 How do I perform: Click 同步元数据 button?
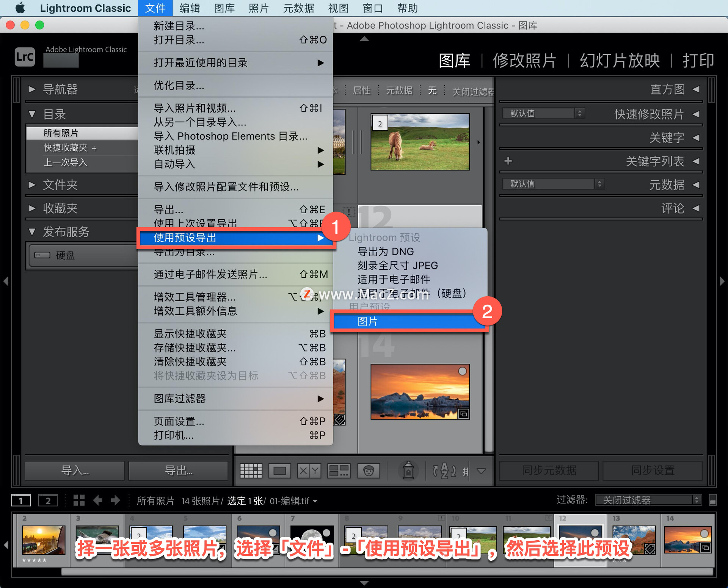[549, 471]
